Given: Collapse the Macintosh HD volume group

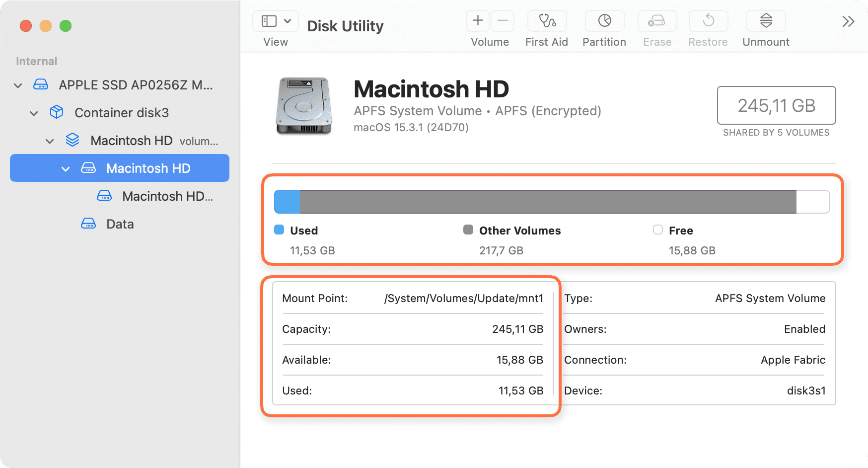Looking at the screenshot, I should tap(49, 141).
